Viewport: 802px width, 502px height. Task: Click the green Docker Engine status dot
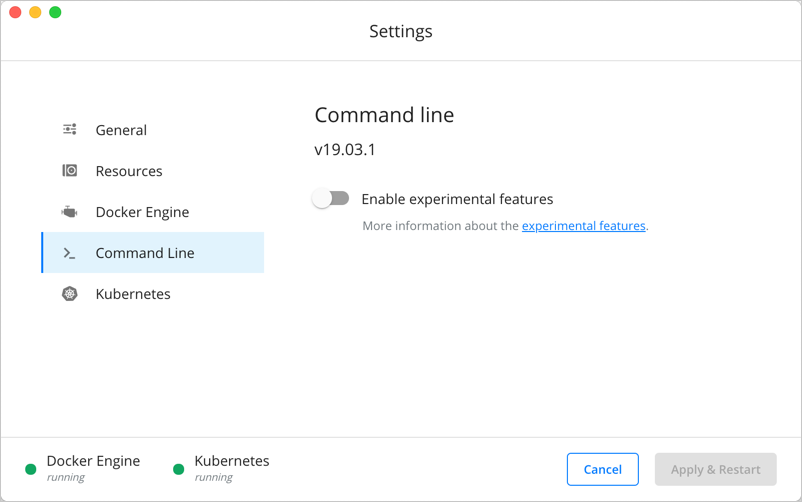point(31,469)
